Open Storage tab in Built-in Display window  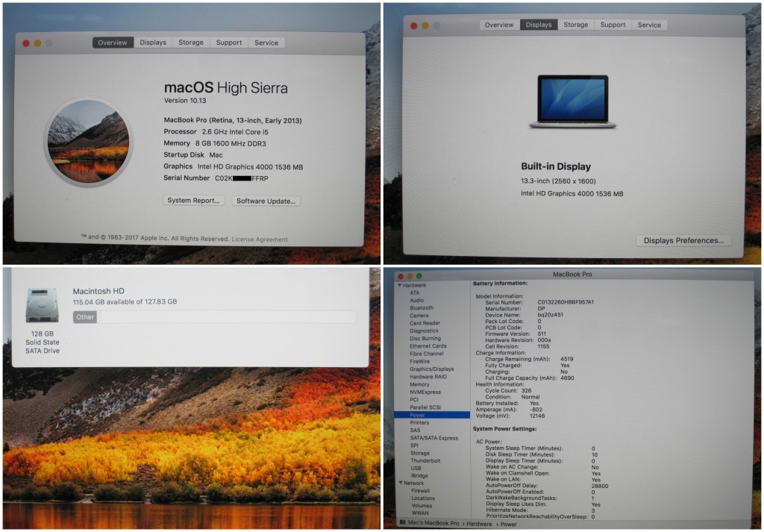point(575,25)
